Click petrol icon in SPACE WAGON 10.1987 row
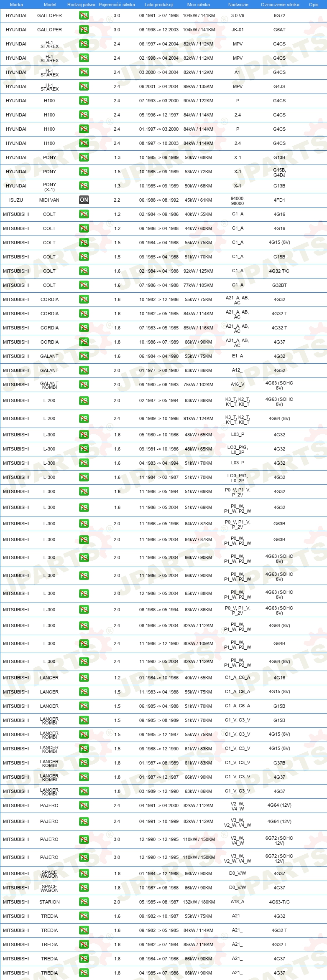The image size is (327, 980). 84,888
